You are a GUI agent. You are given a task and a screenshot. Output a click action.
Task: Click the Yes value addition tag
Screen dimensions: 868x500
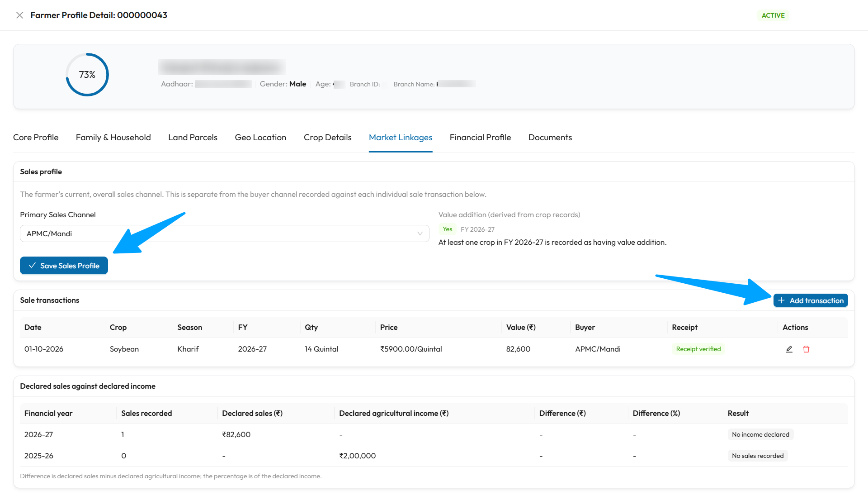(x=447, y=229)
